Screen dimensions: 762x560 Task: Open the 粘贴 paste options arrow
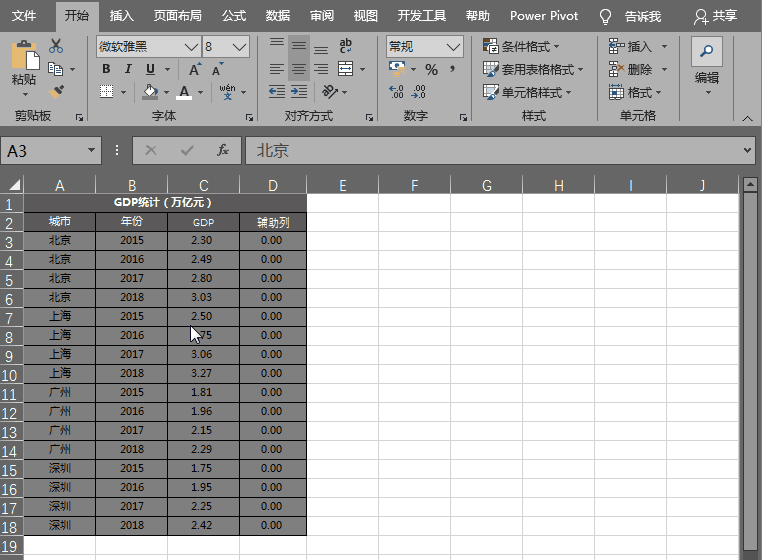click(x=25, y=94)
